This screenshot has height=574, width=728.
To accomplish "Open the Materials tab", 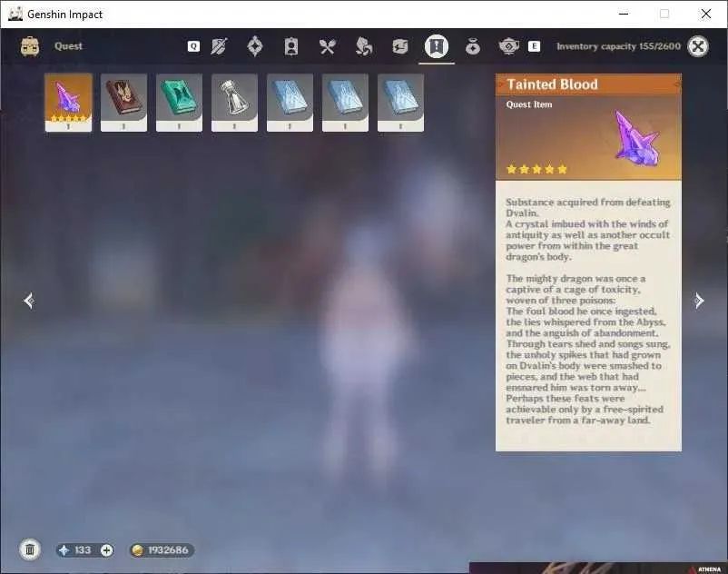I will 363,46.
